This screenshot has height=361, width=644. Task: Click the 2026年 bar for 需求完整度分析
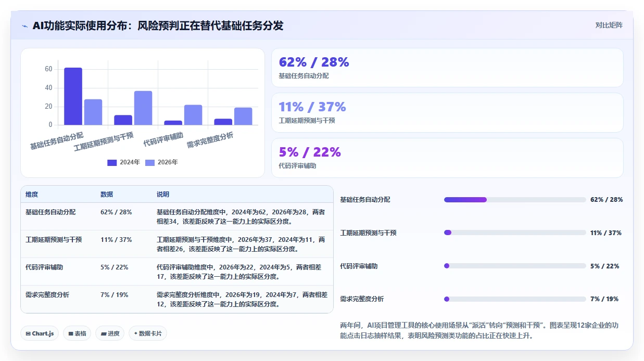click(243, 116)
